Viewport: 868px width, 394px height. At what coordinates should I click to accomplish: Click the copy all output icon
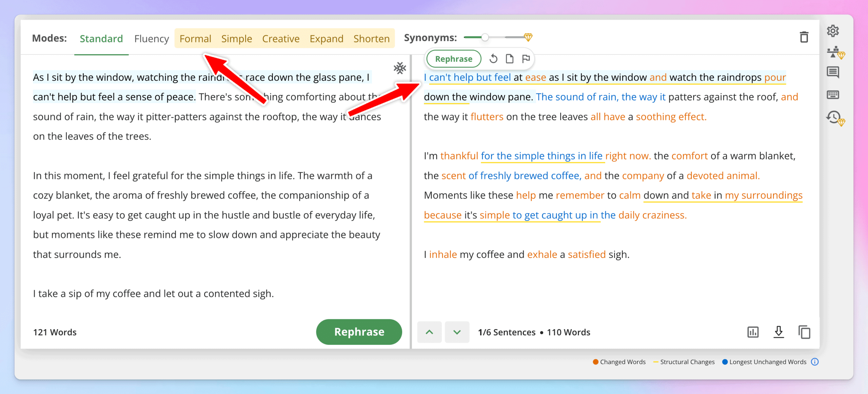point(804,332)
